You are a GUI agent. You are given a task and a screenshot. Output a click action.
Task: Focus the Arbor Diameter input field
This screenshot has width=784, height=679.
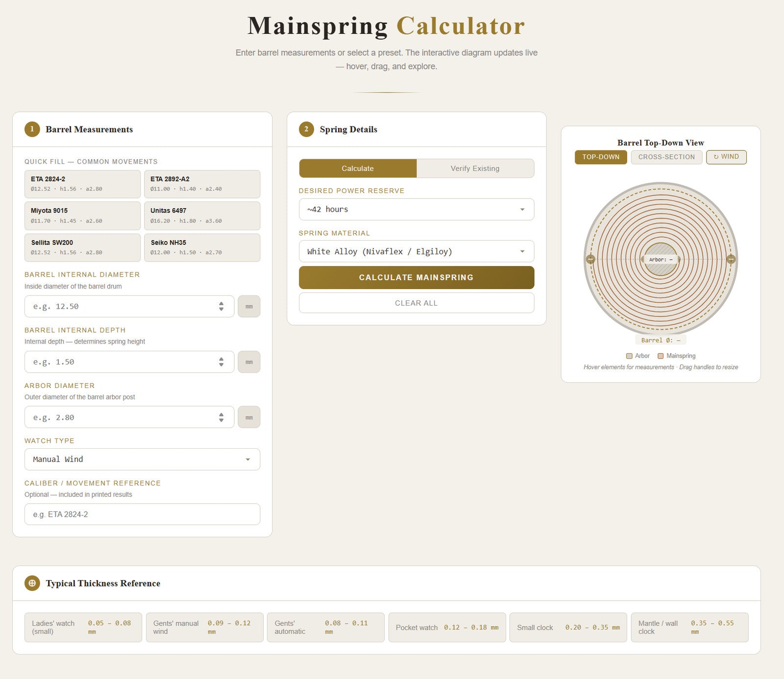pyautogui.click(x=129, y=417)
